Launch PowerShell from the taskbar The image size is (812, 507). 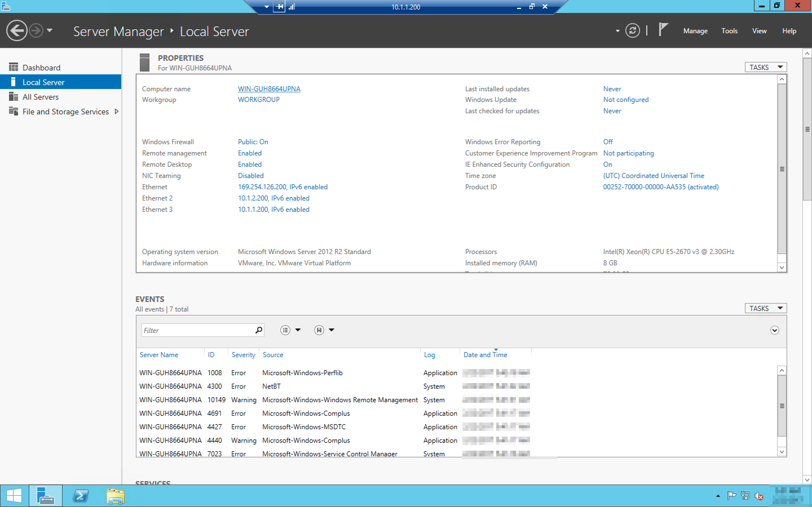[x=81, y=496]
